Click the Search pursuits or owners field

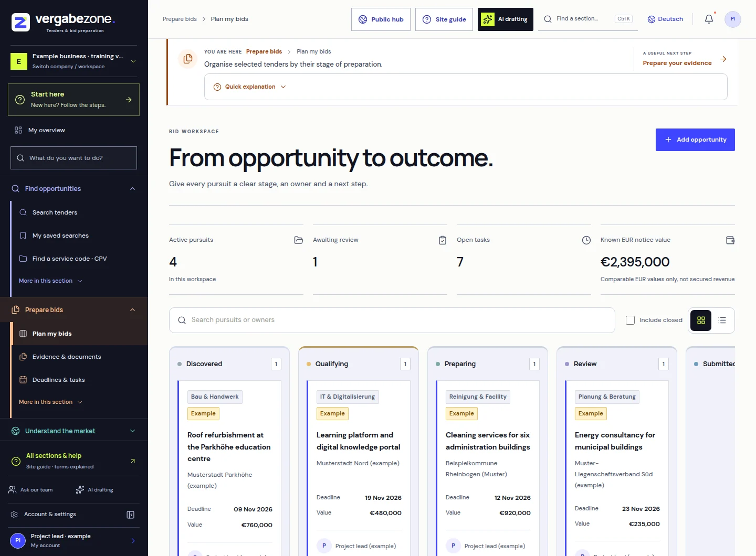point(392,320)
